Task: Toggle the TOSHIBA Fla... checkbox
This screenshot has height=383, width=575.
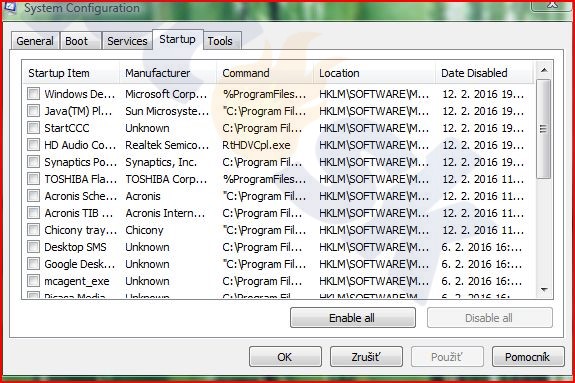Action: point(33,179)
